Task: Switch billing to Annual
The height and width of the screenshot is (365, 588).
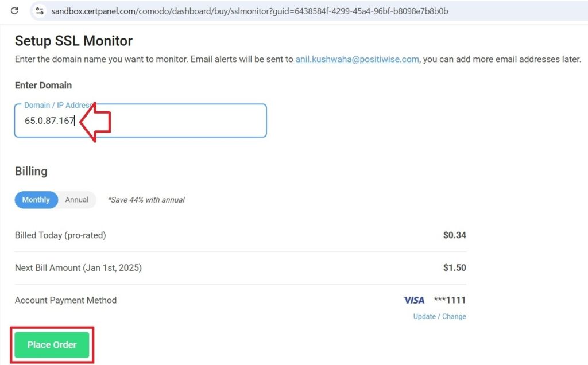Action: (x=77, y=200)
